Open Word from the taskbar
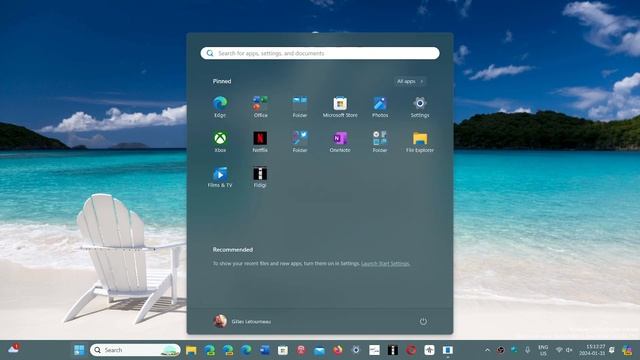Viewport: 640px width, 360px height. [x=265, y=350]
